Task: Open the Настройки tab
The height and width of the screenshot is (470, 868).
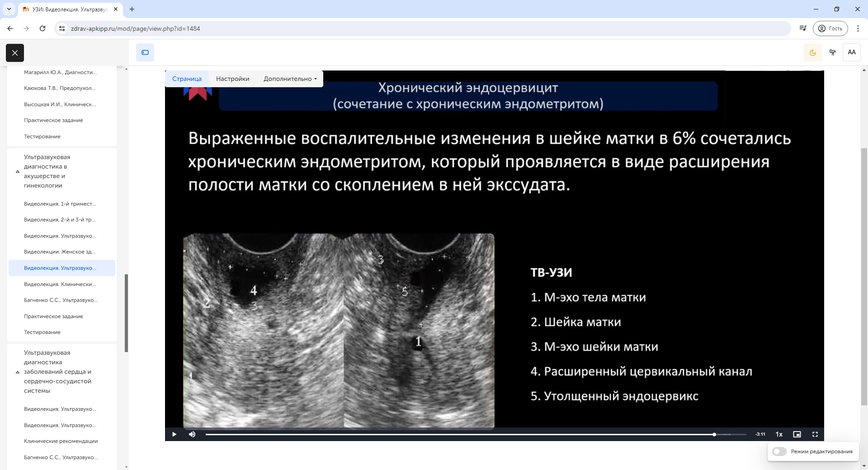Action: tap(232, 79)
